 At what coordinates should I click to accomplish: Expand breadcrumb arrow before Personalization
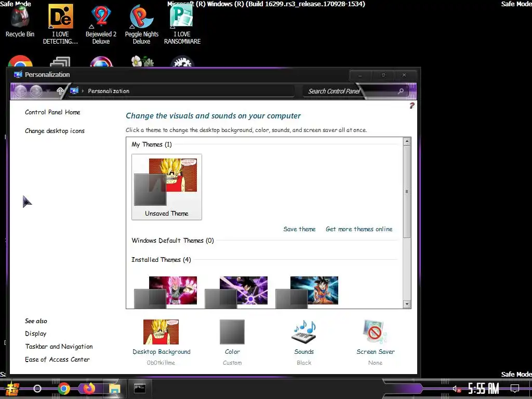click(83, 91)
